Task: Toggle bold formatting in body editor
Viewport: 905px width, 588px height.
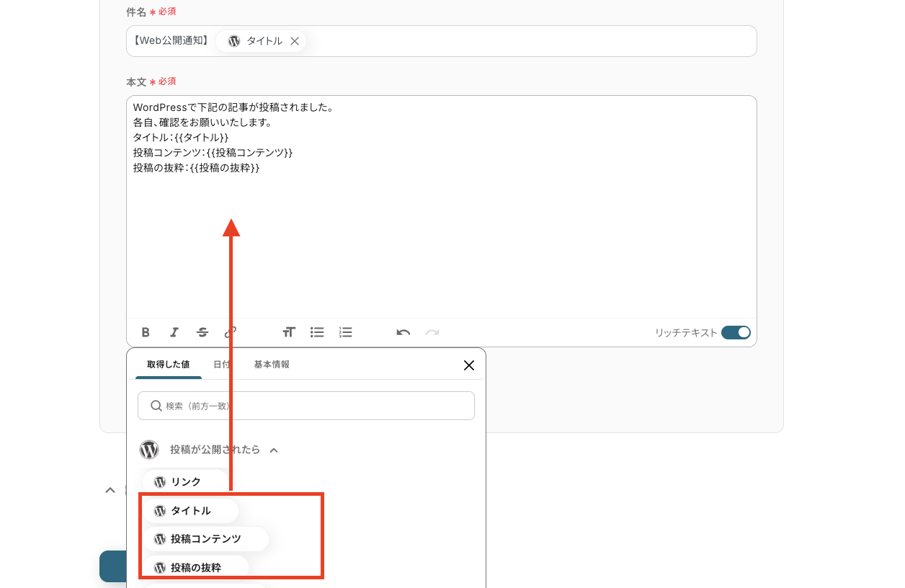Action: (146, 332)
